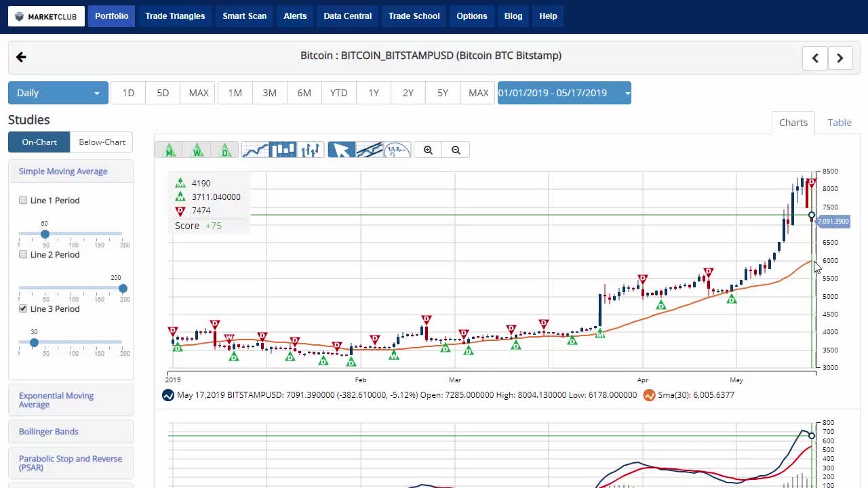This screenshot has height=488, width=868.
Task: Click the red triangle marker labeled 7474 in legend
Action: point(180,211)
